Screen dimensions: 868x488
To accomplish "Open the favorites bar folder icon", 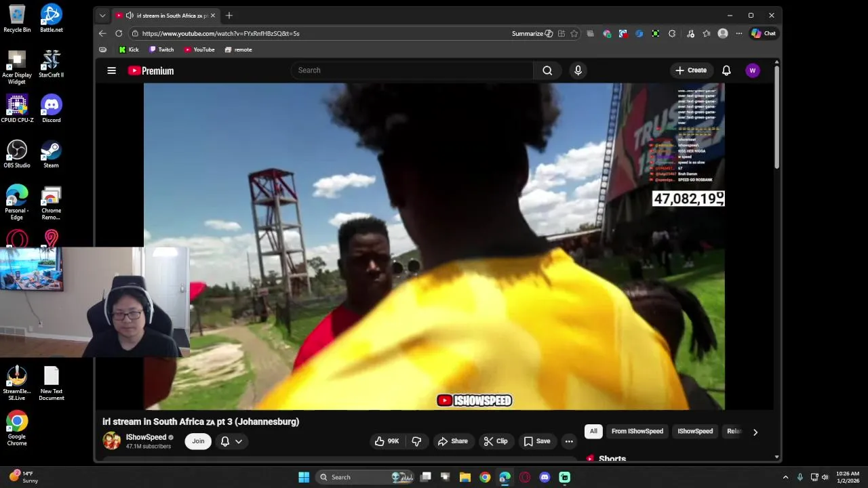I will pyautogui.click(x=102, y=49).
